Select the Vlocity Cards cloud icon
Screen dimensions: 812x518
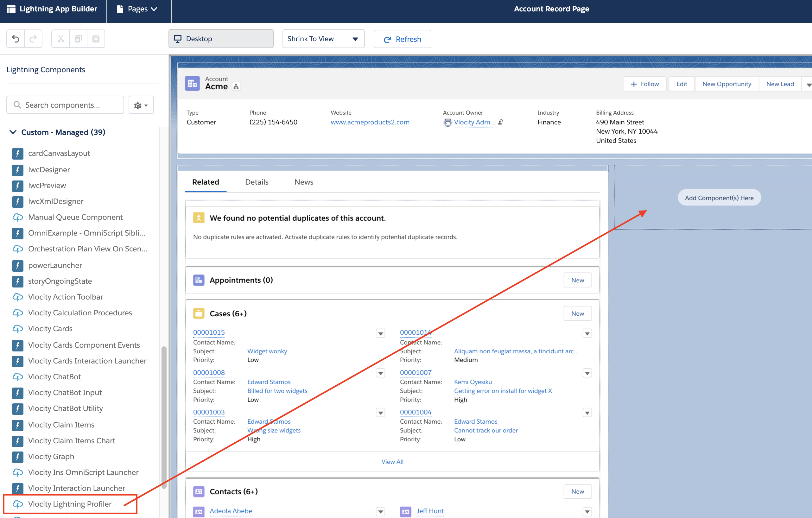(17, 329)
